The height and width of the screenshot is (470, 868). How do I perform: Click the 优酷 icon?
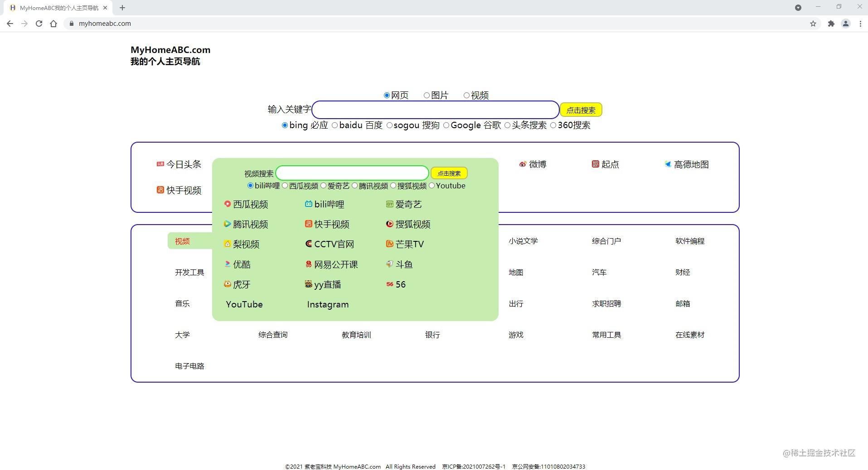(227, 264)
